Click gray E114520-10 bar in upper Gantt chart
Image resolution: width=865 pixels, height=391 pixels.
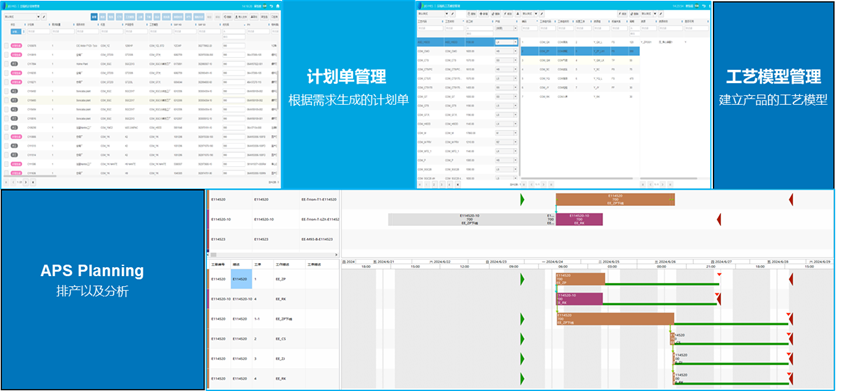point(472,219)
